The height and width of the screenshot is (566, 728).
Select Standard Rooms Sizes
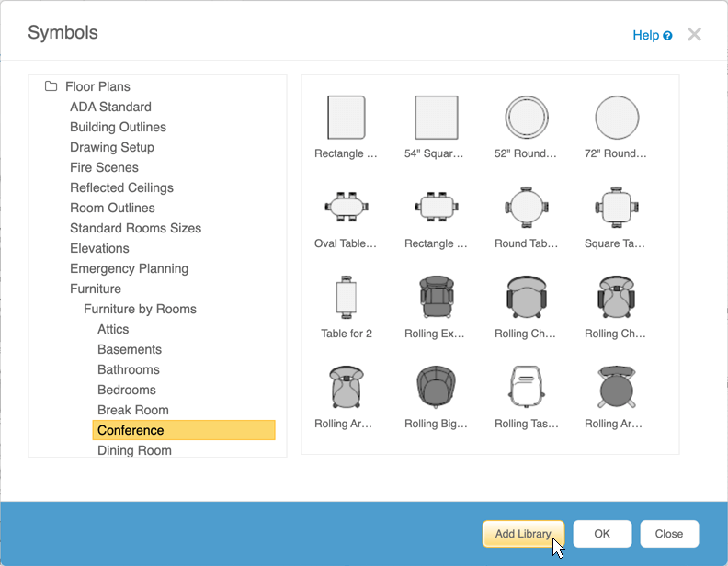pos(135,228)
